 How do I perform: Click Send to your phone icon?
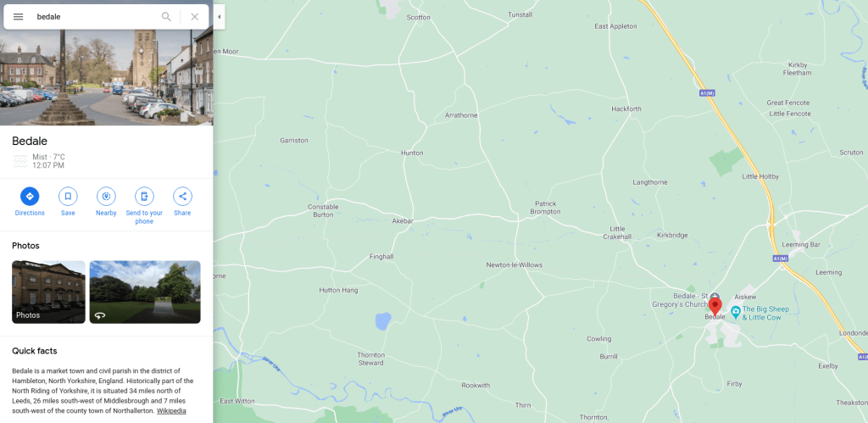pyautogui.click(x=144, y=196)
